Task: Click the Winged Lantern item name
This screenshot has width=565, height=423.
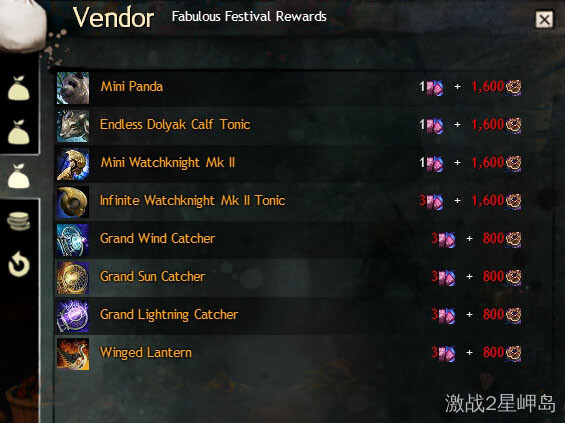Action: (146, 352)
